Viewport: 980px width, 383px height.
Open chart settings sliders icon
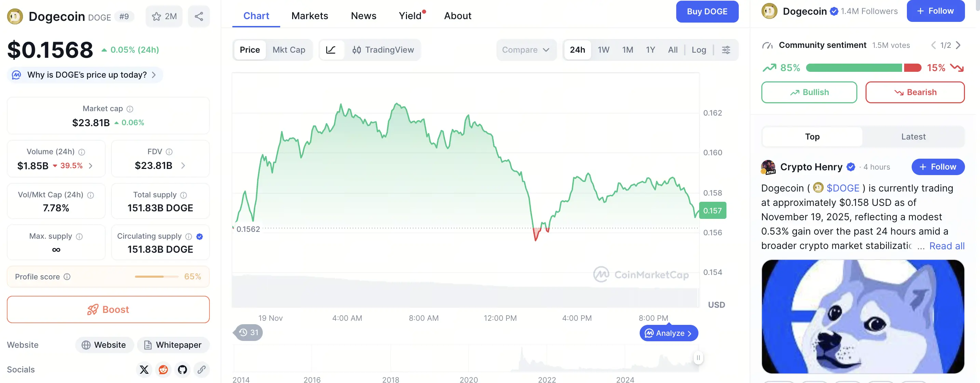[x=726, y=50]
